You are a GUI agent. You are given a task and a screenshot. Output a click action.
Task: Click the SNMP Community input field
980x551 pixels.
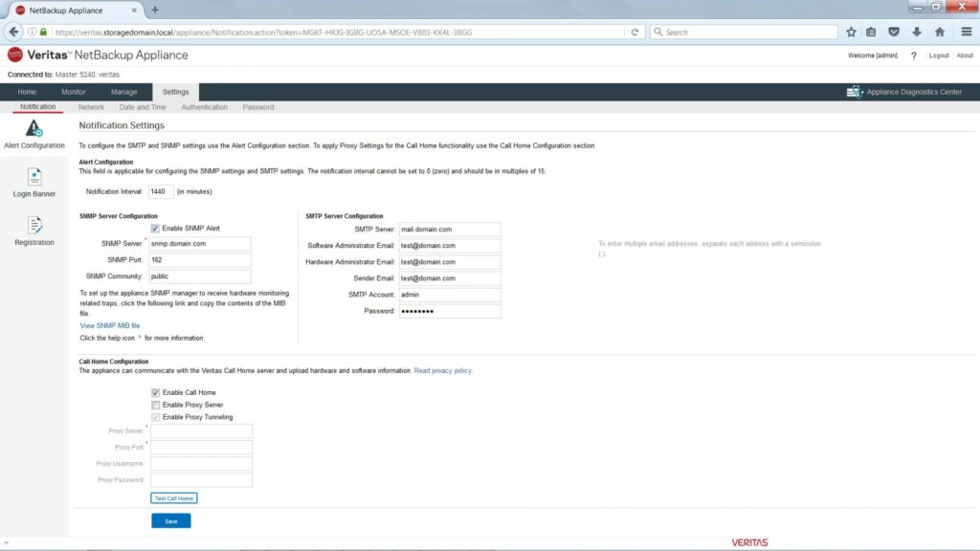point(199,276)
